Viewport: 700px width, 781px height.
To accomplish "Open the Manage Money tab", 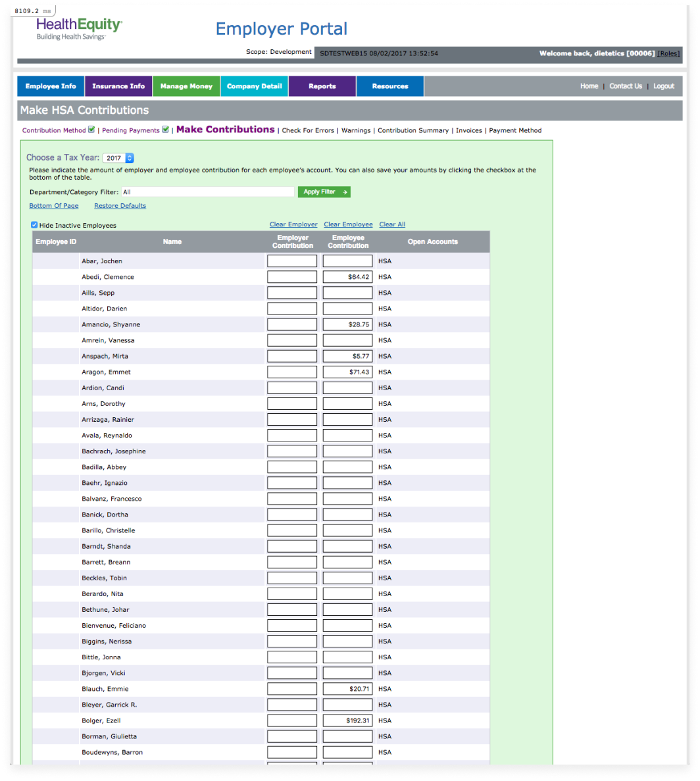I will [x=186, y=86].
